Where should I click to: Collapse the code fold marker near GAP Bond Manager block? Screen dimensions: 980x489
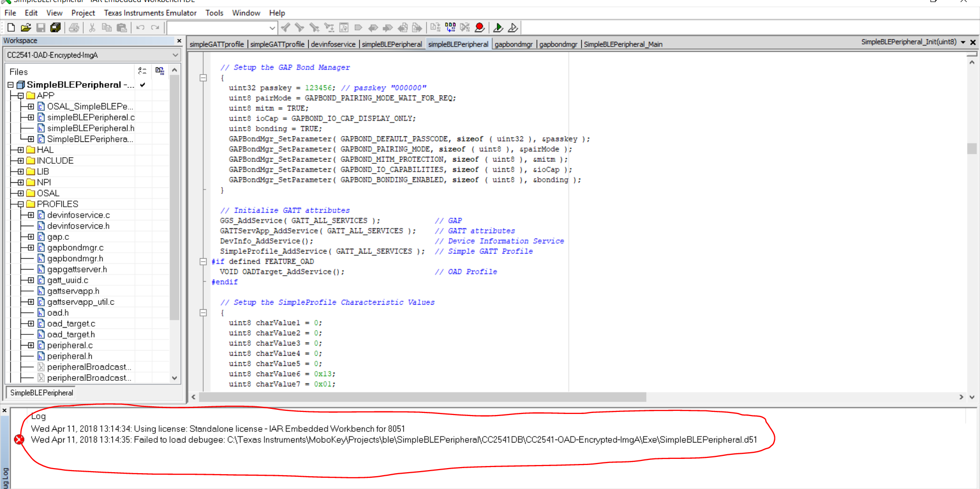203,78
